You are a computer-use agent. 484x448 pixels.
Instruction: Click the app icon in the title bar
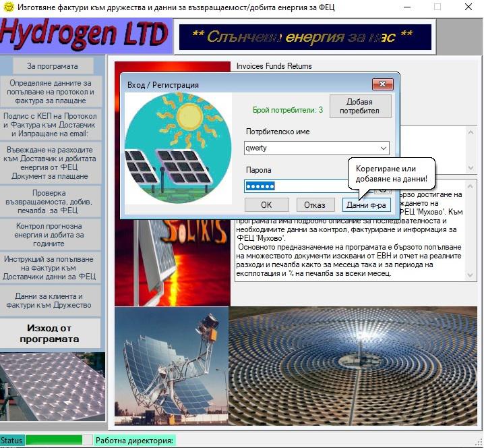point(8,7)
